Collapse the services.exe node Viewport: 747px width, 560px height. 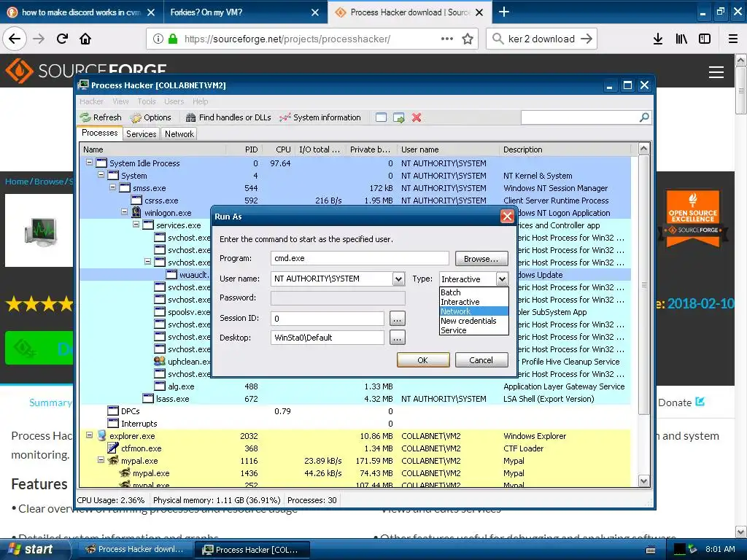pos(136,225)
